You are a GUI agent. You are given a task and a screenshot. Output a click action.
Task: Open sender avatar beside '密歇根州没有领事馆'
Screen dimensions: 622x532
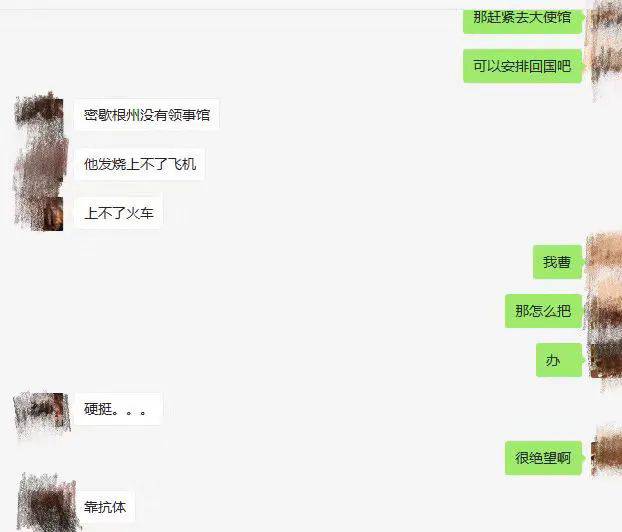(x=39, y=115)
